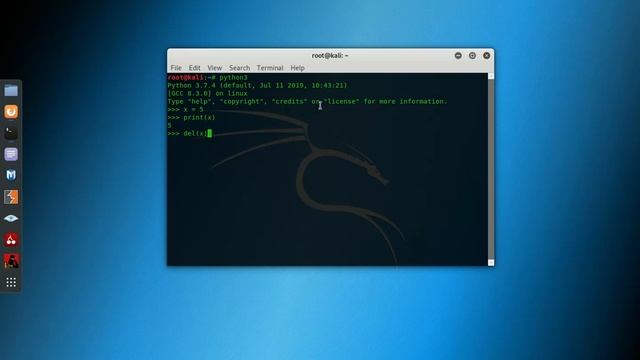Show all applications grid icon
This screenshot has height=360, width=640.
pos(11,282)
